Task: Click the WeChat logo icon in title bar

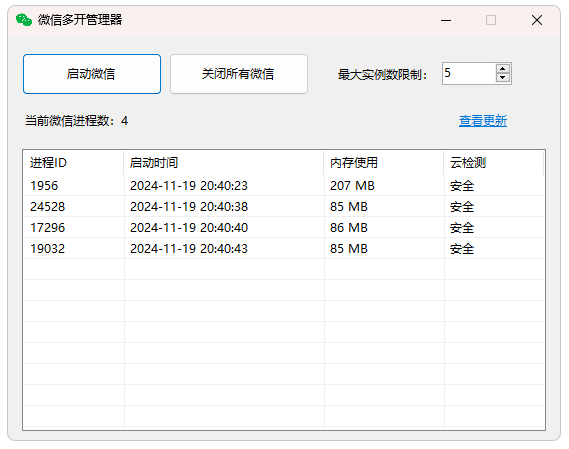Action: (24, 20)
